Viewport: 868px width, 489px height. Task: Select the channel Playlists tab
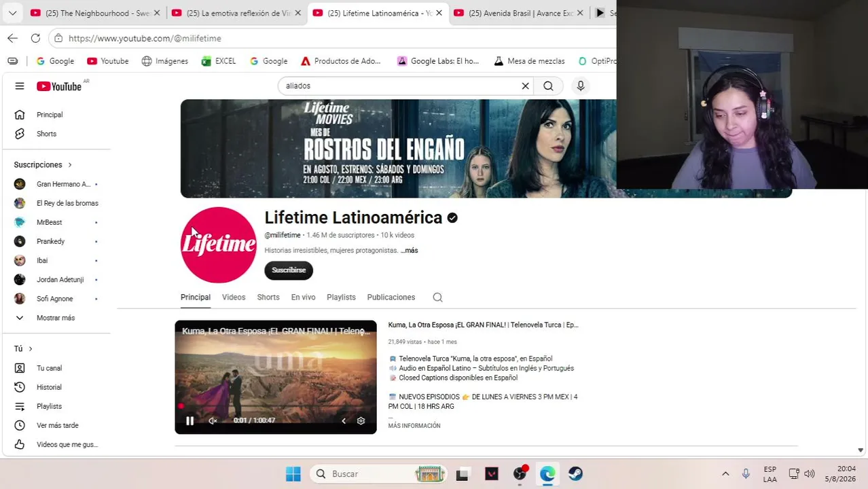[x=341, y=297]
